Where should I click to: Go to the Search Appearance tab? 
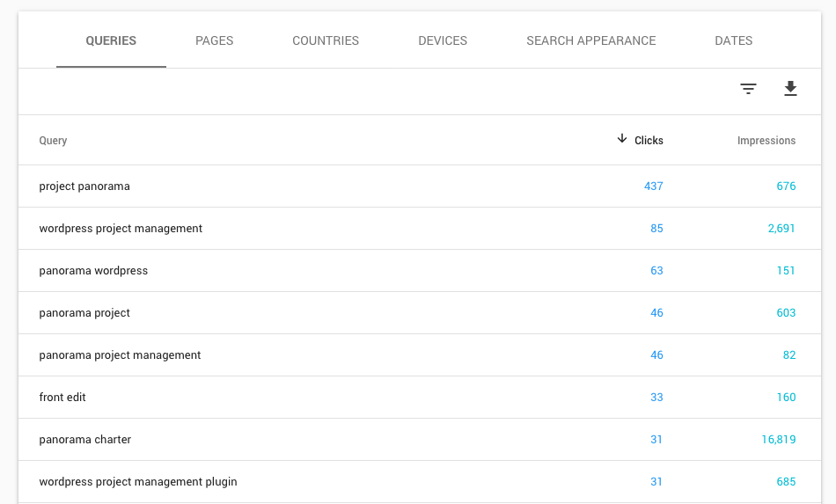590,40
